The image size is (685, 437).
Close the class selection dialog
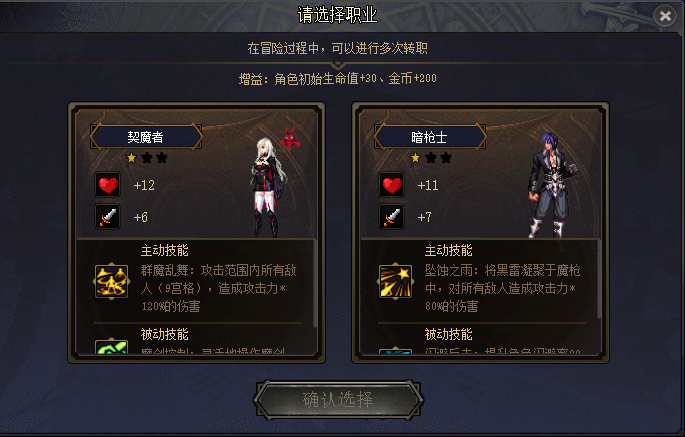(665, 16)
